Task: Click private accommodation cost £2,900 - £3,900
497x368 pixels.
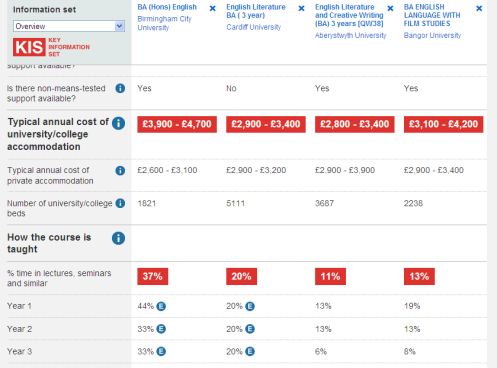Action: tap(345, 170)
